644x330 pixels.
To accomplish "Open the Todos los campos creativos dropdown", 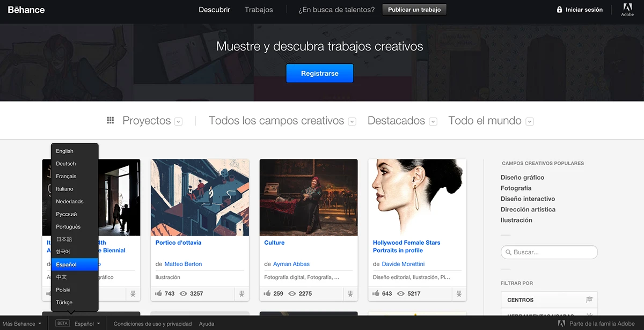I will 352,122.
